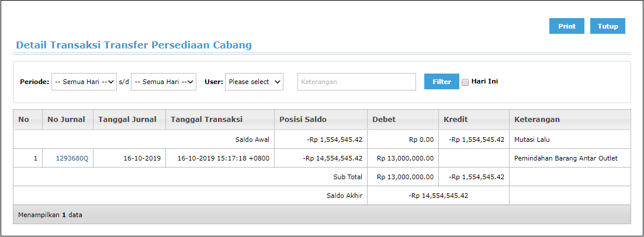
Task: Select the Pemindahan Barang Antar Outlet cell
Action: click(570, 158)
